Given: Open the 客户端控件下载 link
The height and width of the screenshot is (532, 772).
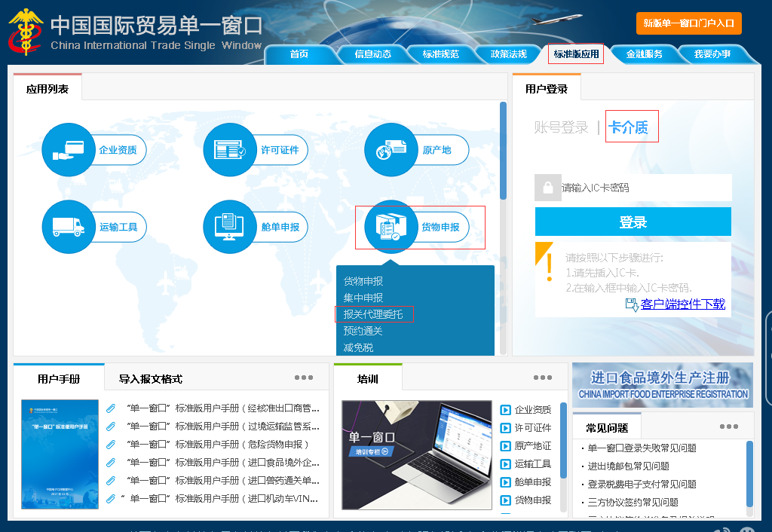Looking at the screenshot, I should click(683, 304).
